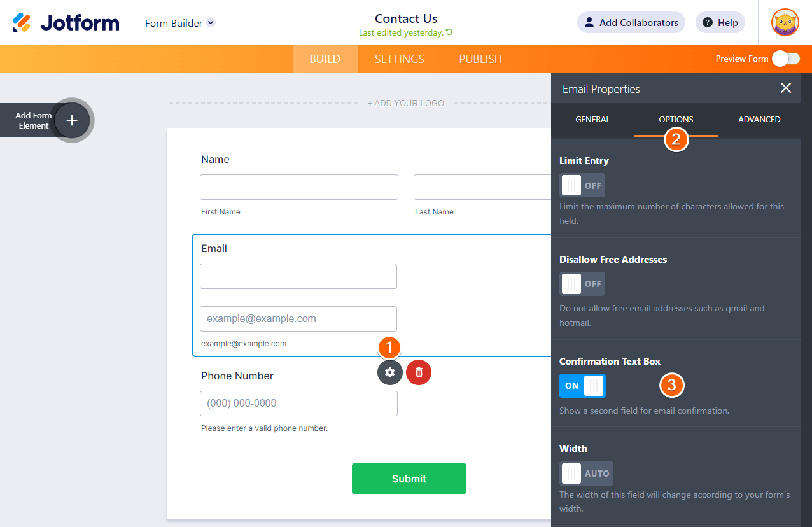Open the user avatar profile menu
The width and height of the screenshot is (812, 527).
[x=785, y=23]
